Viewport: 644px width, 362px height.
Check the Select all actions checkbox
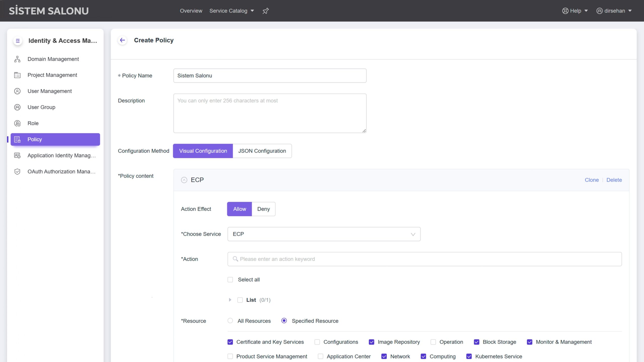click(230, 280)
